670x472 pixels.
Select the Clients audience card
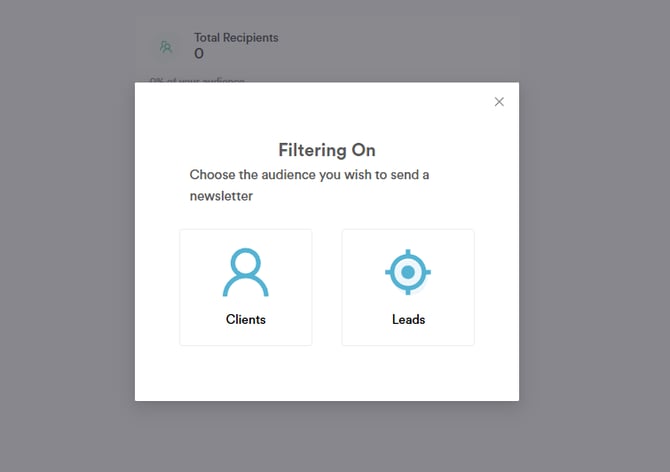(x=245, y=288)
